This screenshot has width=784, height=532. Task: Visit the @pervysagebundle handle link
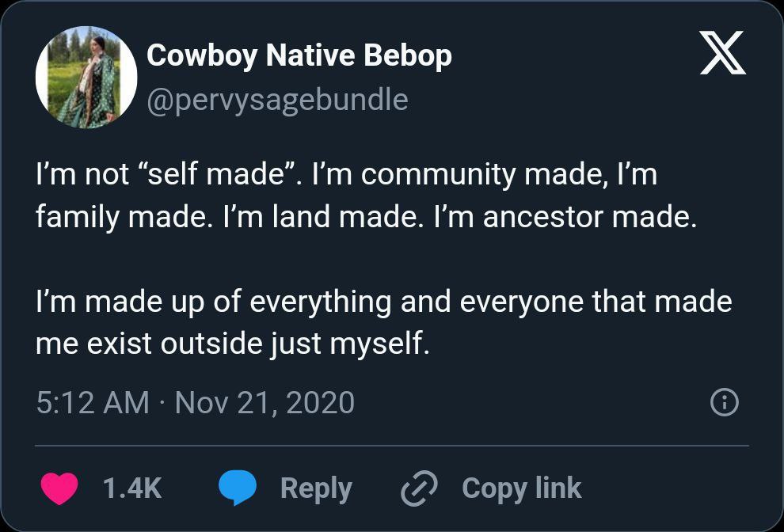tap(277, 100)
